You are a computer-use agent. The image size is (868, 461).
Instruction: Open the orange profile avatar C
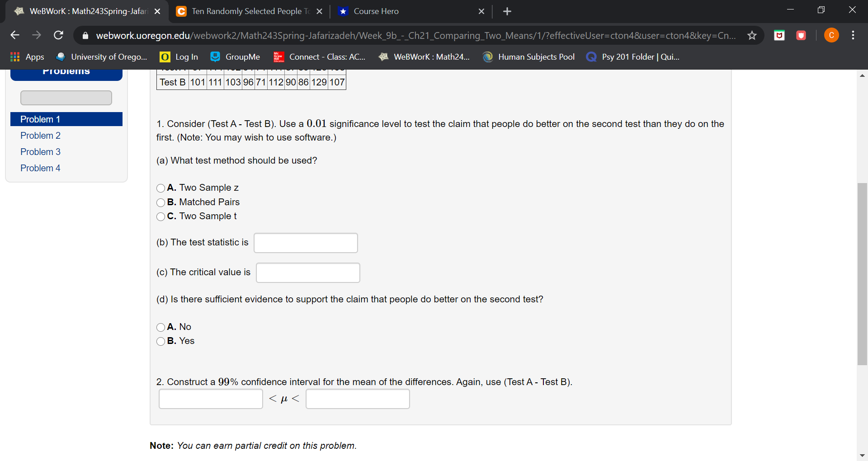(x=831, y=35)
